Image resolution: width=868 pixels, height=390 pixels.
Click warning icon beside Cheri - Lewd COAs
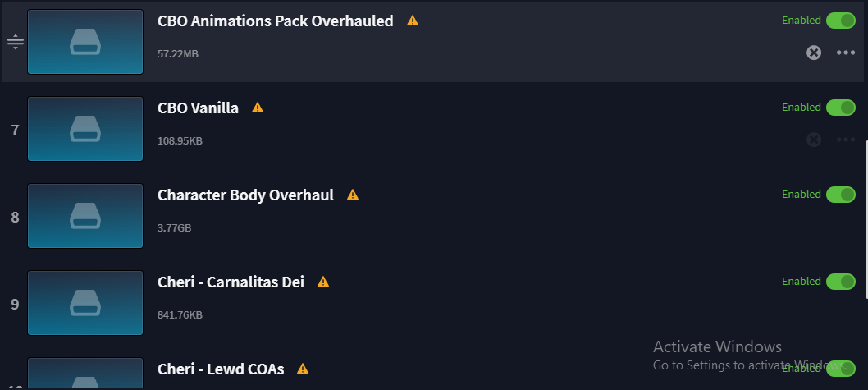click(x=302, y=369)
